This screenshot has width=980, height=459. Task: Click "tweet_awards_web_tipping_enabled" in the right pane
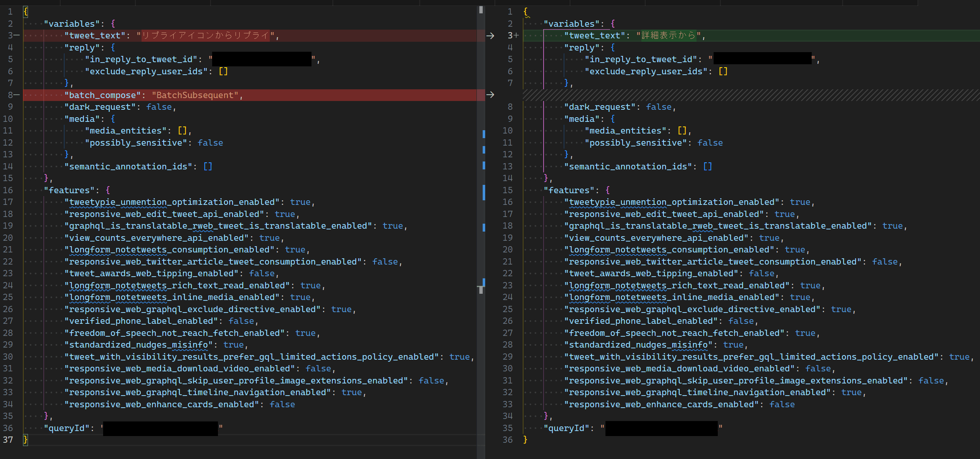click(x=654, y=274)
